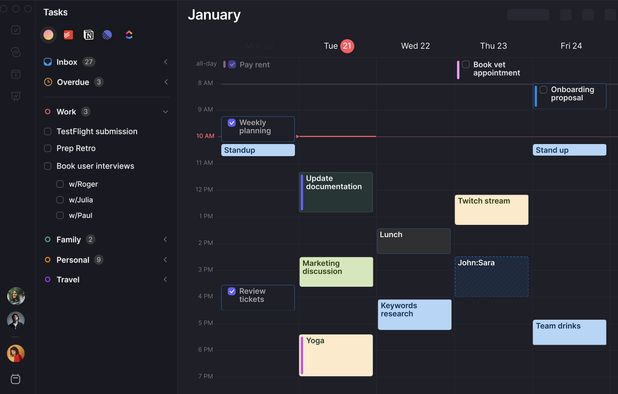Click the red-haired user avatar
The width and height of the screenshot is (618, 394).
[x=16, y=353]
